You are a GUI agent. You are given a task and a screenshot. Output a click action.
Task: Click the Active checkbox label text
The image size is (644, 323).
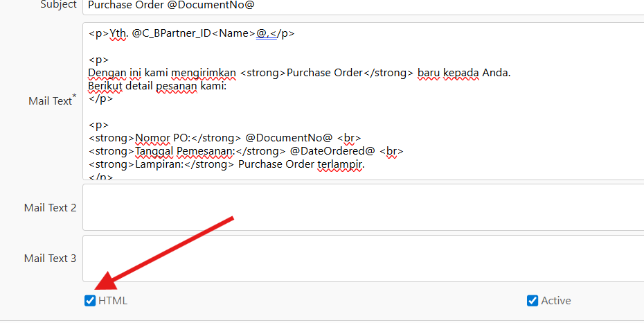556,301
